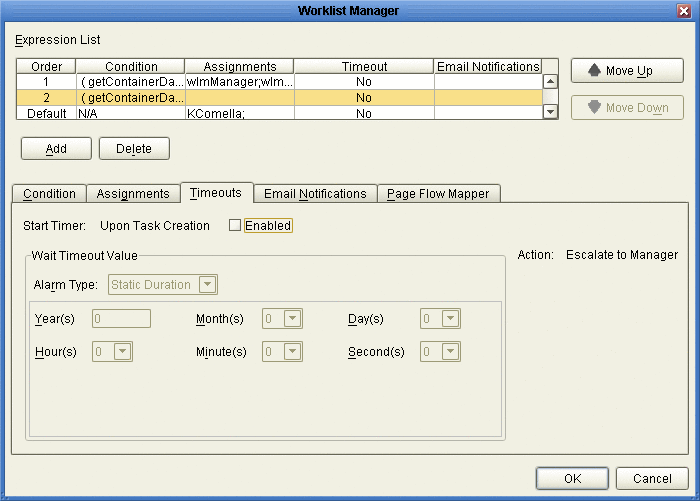Click the Escalate to Manager action text
Image resolution: width=700 pixels, height=501 pixels.
[x=622, y=255]
